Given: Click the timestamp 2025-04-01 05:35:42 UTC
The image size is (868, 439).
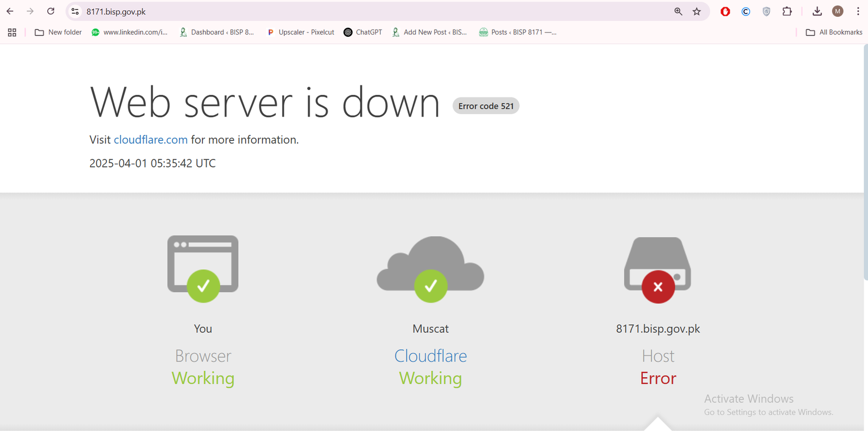Looking at the screenshot, I should tap(152, 163).
